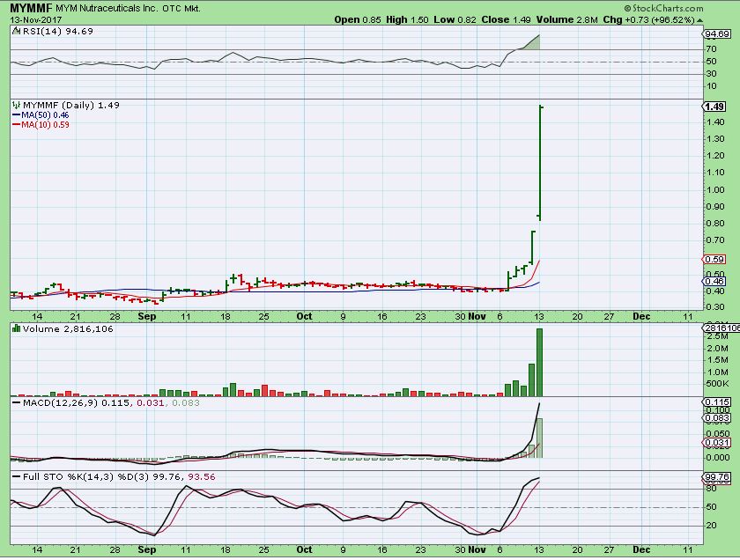Viewport: 740px width, 560px height.
Task: Select the blue 0.46 MA(50) price tag
Action: [714, 281]
